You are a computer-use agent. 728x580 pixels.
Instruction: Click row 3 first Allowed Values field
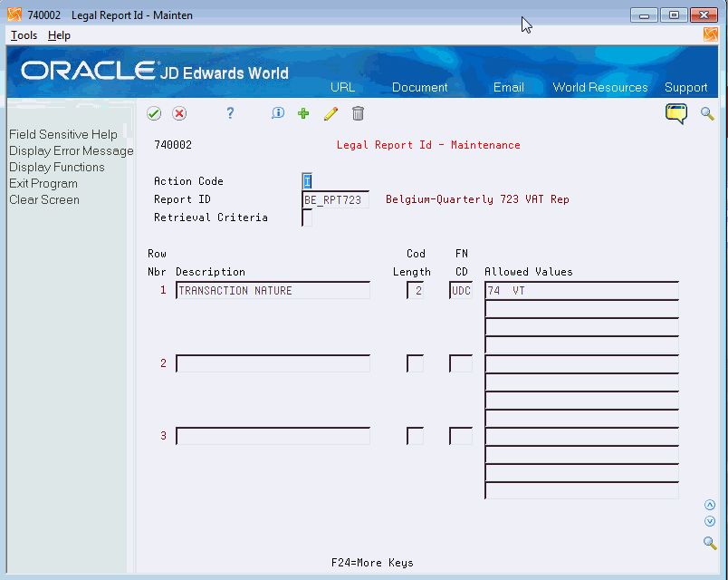pyautogui.click(x=581, y=436)
